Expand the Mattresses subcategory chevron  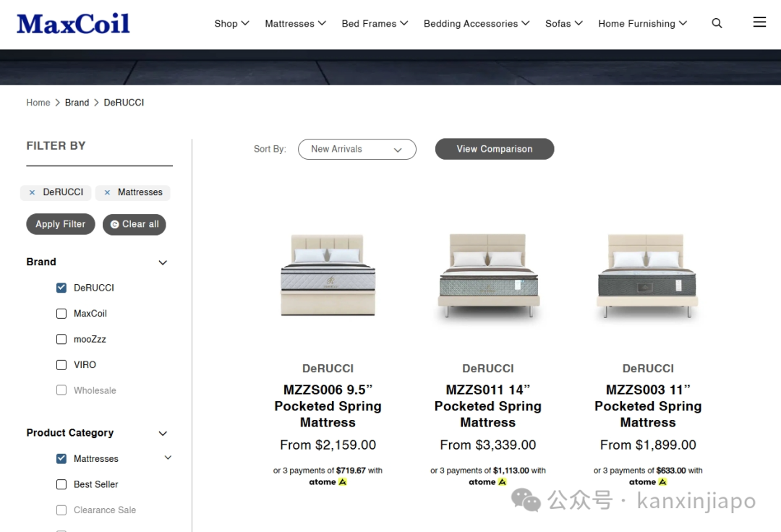click(168, 458)
